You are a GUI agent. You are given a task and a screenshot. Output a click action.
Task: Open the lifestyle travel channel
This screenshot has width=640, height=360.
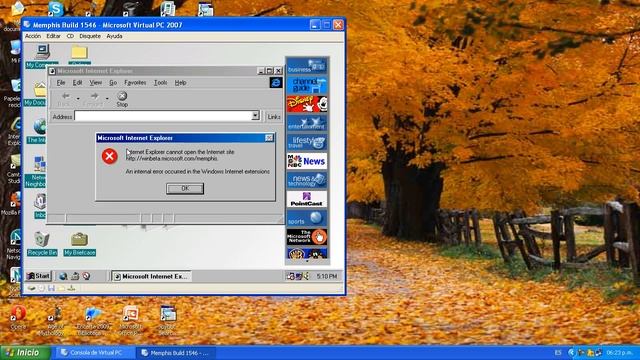pos(307,142)
